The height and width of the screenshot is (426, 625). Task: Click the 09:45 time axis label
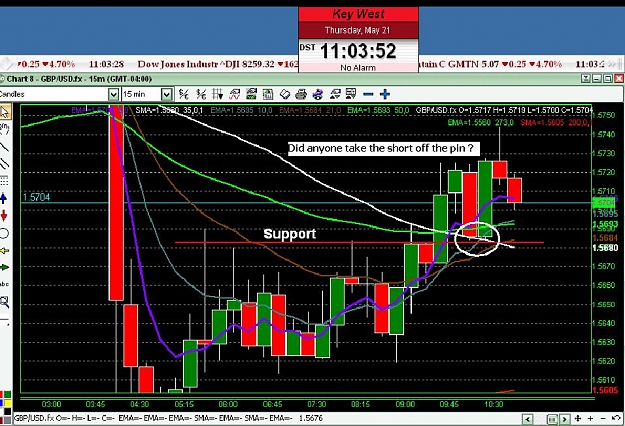(450, 404)
